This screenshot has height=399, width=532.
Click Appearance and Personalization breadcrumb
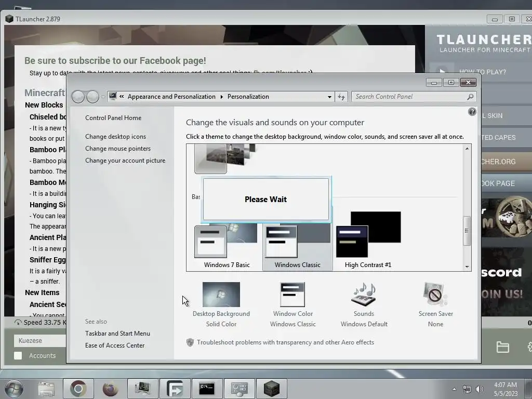coord(171,97)
